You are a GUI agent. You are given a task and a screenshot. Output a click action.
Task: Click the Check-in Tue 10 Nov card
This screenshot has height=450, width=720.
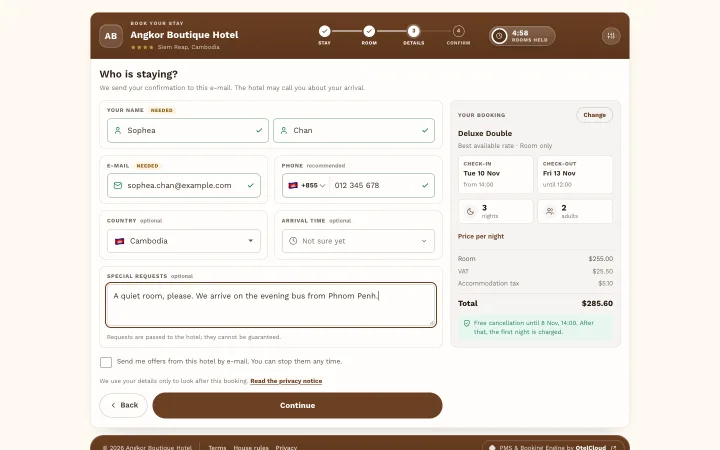point(496,174)
